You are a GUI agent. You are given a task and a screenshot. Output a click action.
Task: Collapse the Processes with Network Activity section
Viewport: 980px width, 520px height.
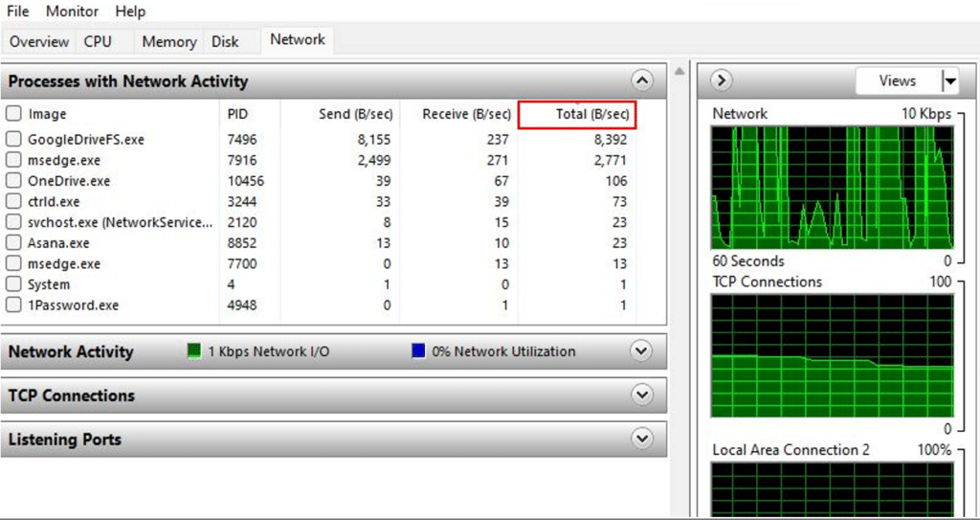(x=642, y=81)
